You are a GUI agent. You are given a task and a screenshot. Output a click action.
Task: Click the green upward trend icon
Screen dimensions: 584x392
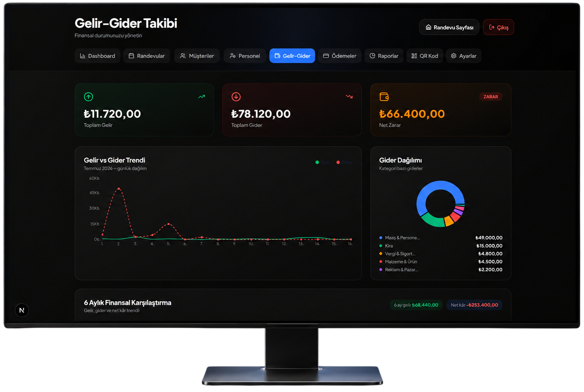[x=202, y=97]
